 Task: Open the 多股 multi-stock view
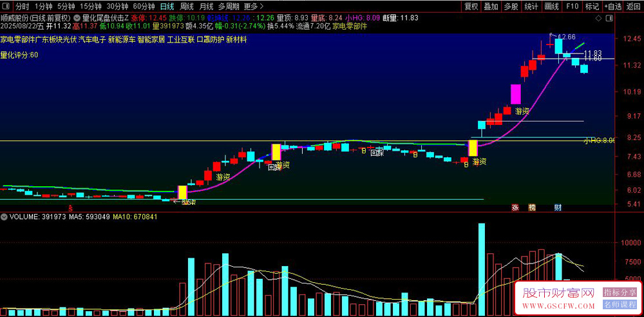[x=511, y=6]
